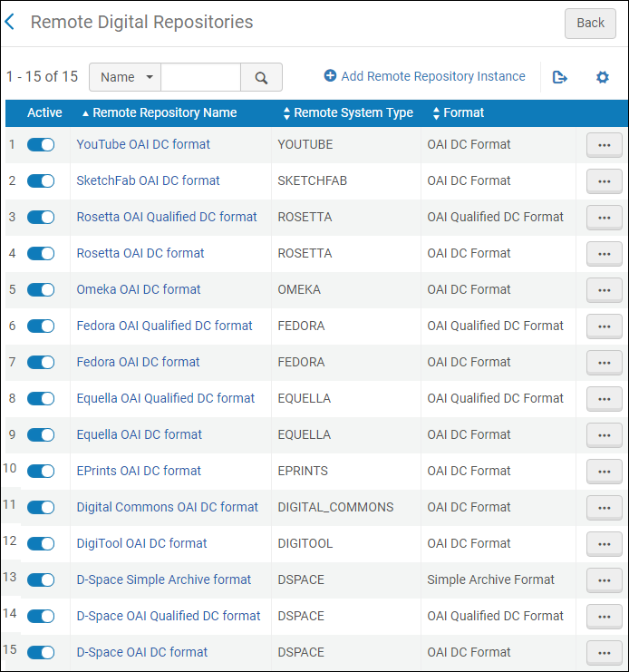Click the plus icon beside Add Remote Repository Instance
The width and height of the screenshot is (629, 672).
pos(330,76)
